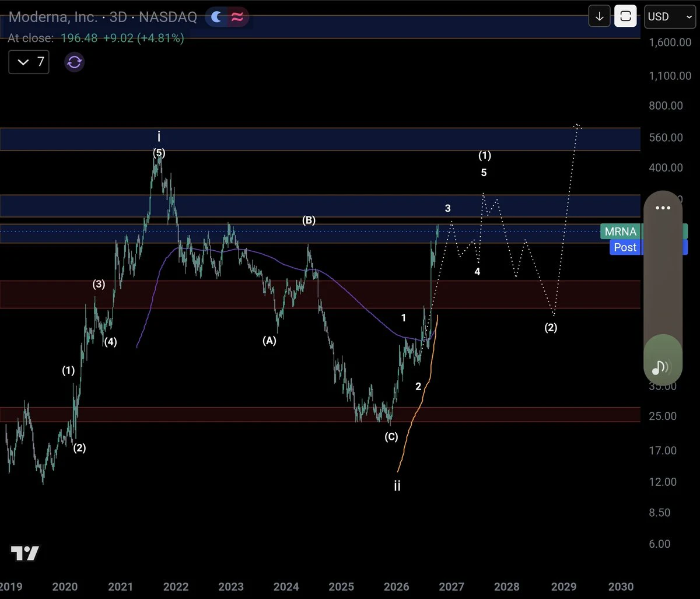
Task: Select the "(B)" wave label
Action: tap(309, 220)
